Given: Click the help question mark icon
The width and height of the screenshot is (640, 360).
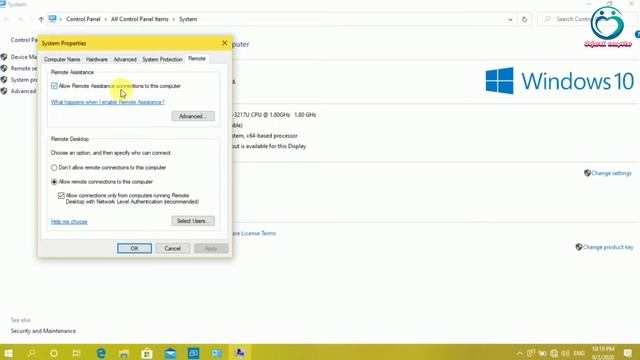Looking at the screenshot, I should tap(638, 35).
